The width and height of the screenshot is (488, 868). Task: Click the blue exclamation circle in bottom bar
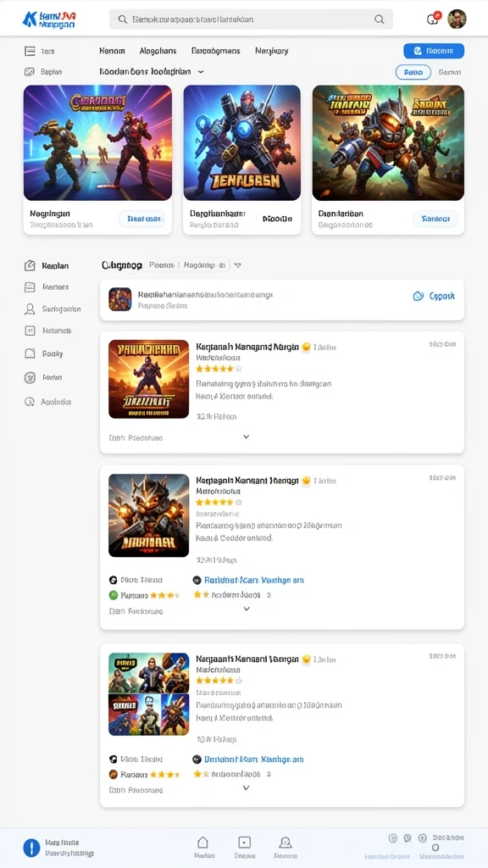(x=31, y=848)
